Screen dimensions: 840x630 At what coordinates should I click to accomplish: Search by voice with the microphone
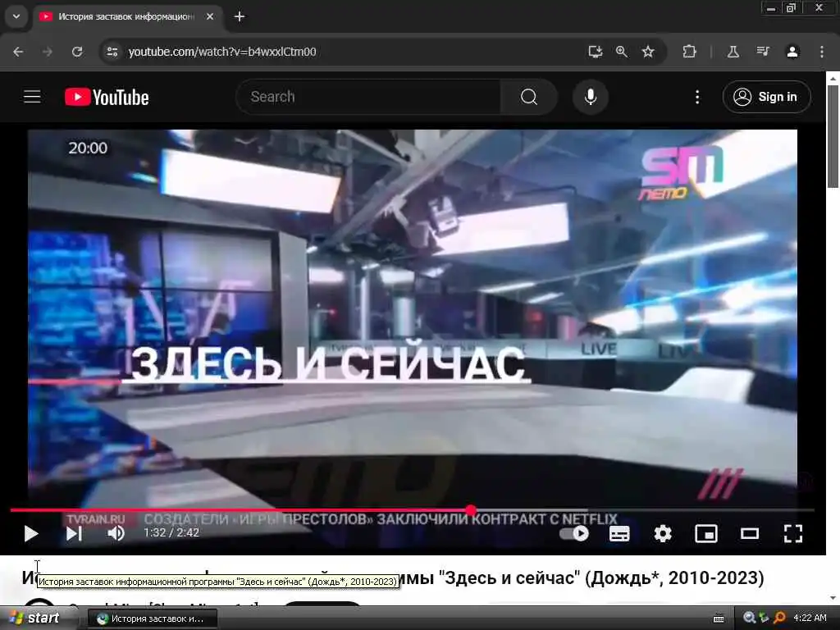pyautogui.click(x=591, y=97)
